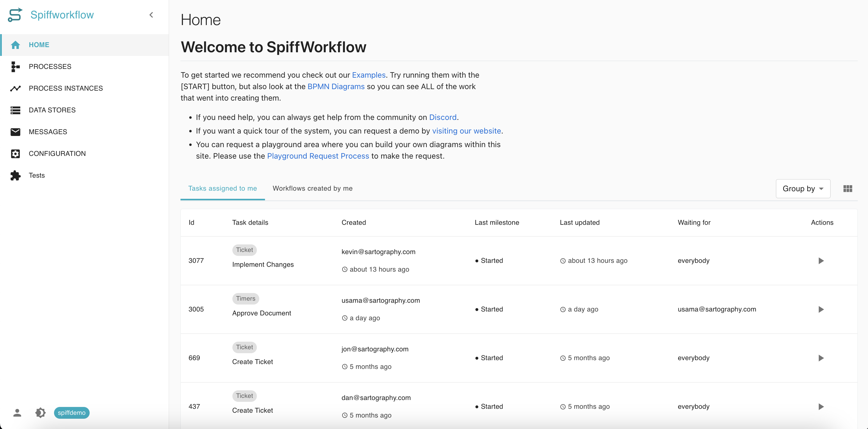Viewport: 868px width, 429px height.
Task: Click the Spiffworkflow logo icon
Action: [15, 15]
